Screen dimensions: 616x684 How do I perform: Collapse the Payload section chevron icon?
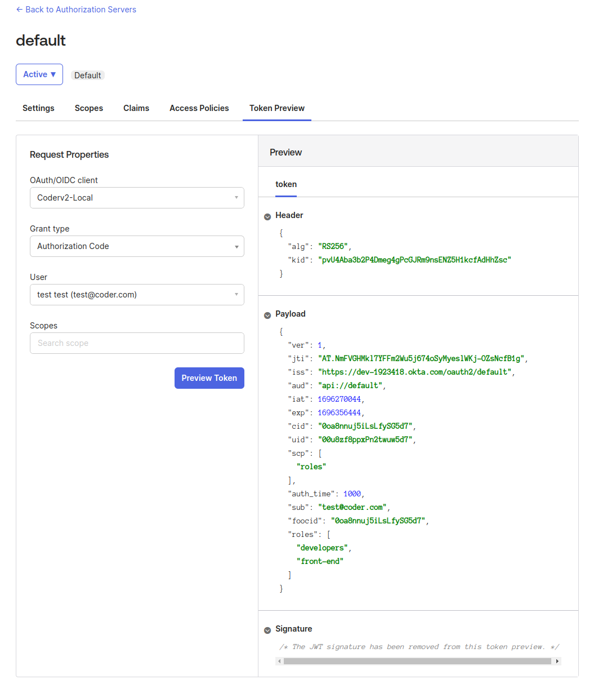(267, 315)
